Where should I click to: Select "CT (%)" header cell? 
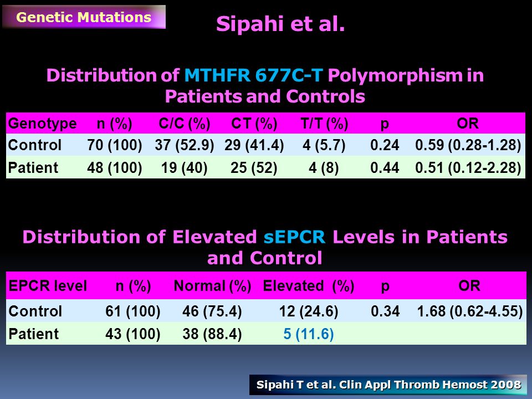254,124
